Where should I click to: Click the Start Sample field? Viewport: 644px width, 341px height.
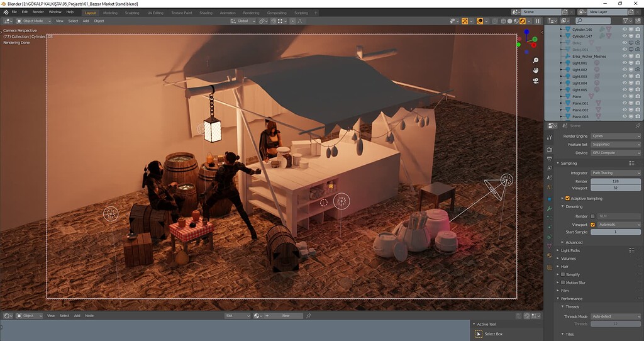coord(616,232)
